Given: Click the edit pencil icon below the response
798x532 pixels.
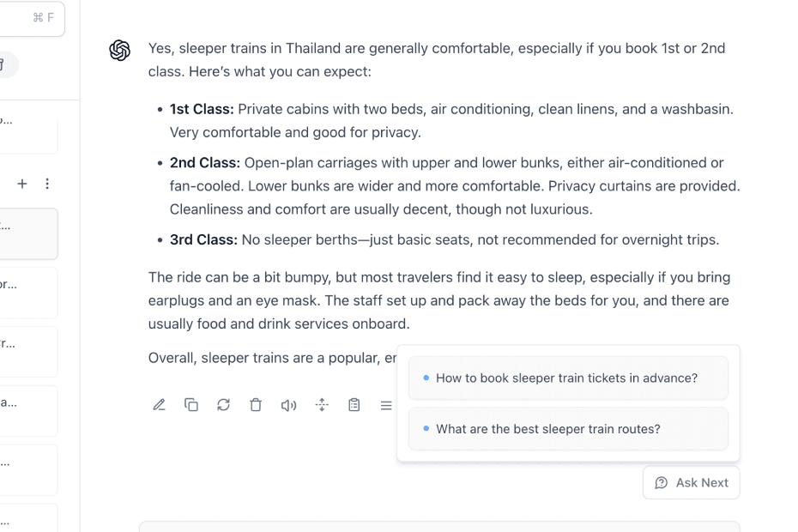Looking at the screenshot, I should 159,405.
